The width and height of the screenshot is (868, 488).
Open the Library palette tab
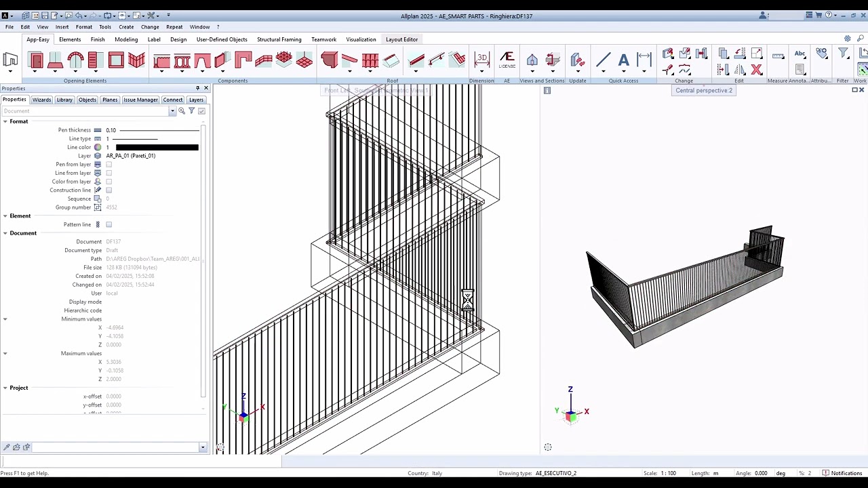[64, 100]
